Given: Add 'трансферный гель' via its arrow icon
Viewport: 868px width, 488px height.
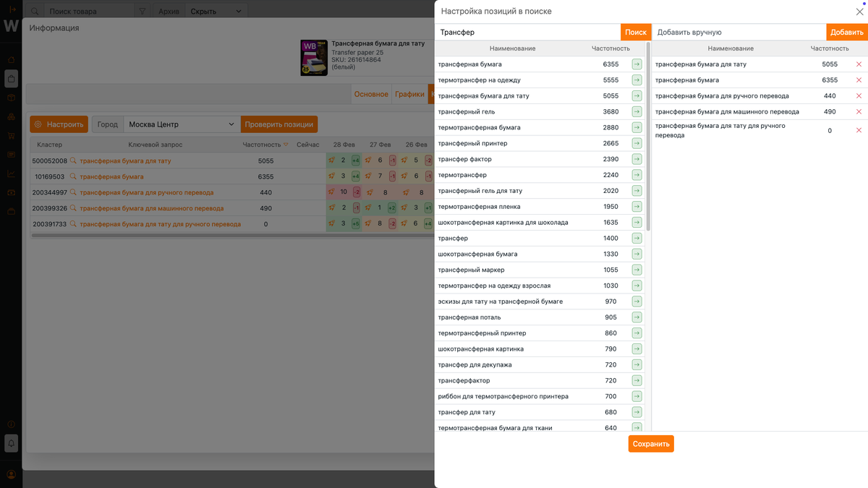Looking at the screenshot, I should pyautogui.click(x=637, y=112).
